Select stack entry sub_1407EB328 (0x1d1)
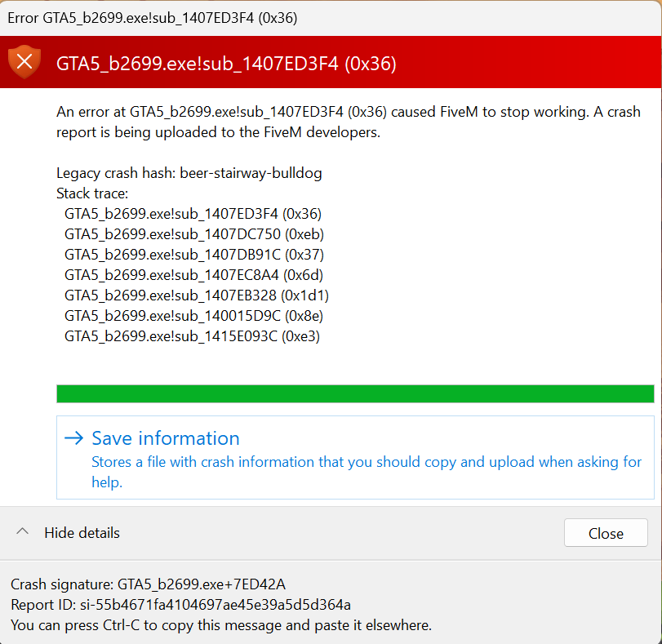 tap(197, 295)
